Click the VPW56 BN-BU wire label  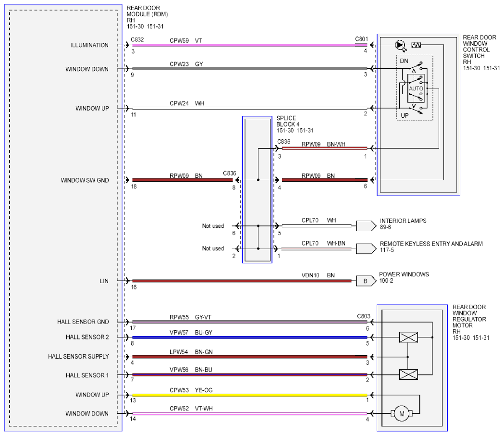[191, 370]
